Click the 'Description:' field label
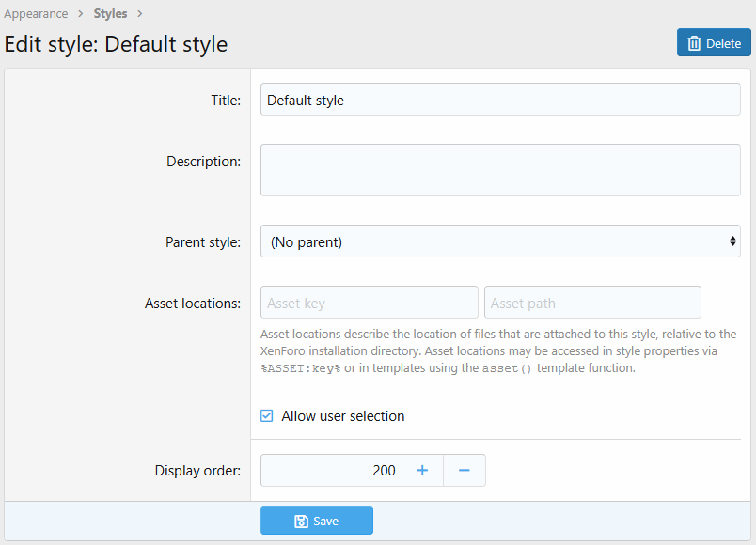The height and width of the screenshot is (545, 756). [x=203, y=162]
